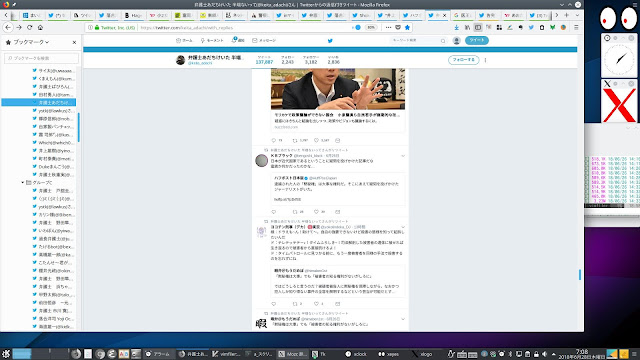
Task: Open the list-all-tabs dropdown arrow
Action: [577, 15]
